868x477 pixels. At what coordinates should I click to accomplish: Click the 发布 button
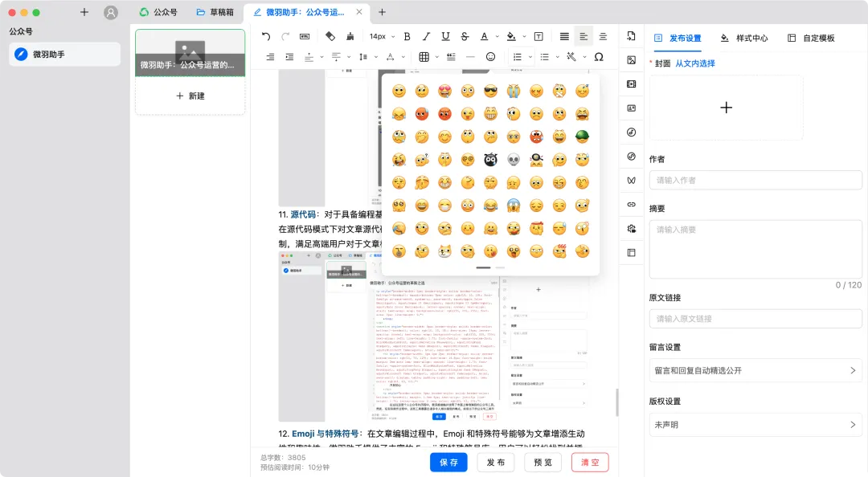pyautogui.click(x=495, y=462)
